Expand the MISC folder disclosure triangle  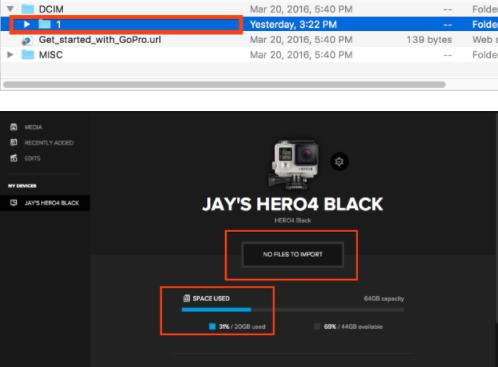[x=10, y=54]
